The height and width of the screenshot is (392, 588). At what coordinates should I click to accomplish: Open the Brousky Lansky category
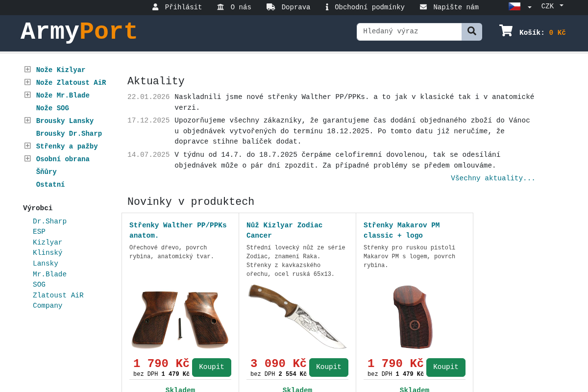coord(65,121)
